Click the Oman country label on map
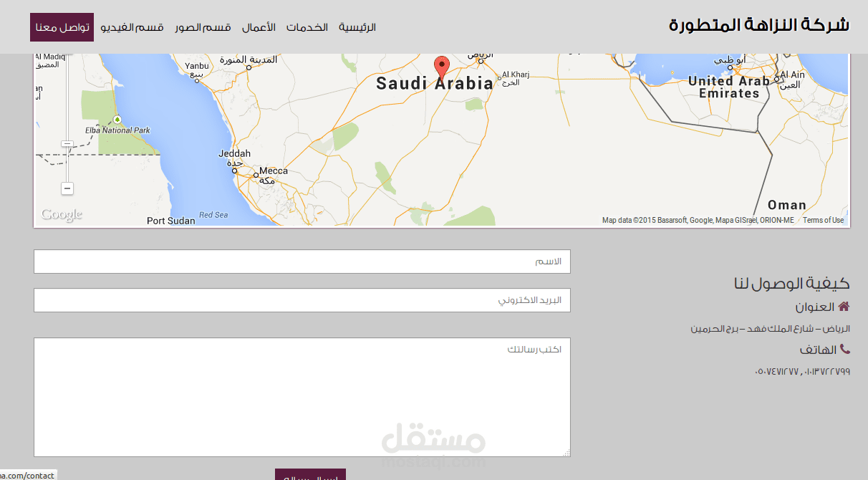Screen dimensions: 868x480 coord(787,206)
